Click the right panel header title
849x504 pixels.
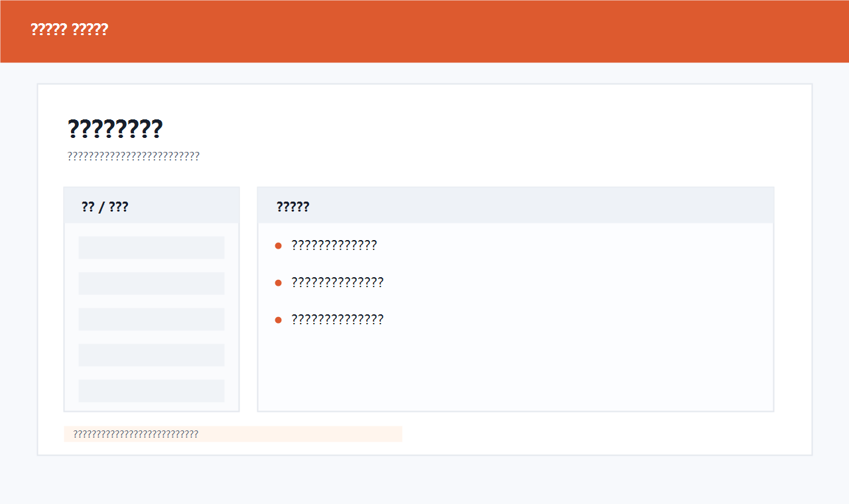pos(293,207)
